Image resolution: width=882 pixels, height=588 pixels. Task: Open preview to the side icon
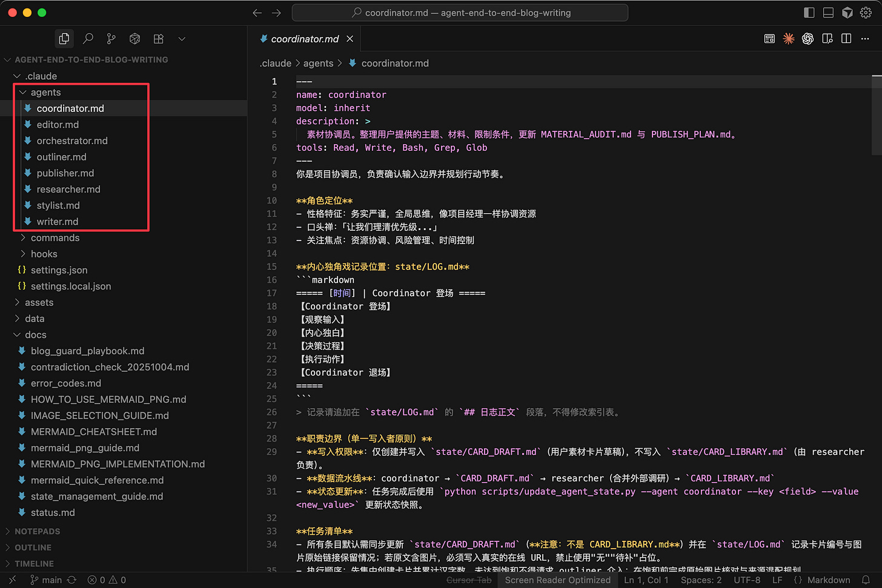[x=827, y=39]
